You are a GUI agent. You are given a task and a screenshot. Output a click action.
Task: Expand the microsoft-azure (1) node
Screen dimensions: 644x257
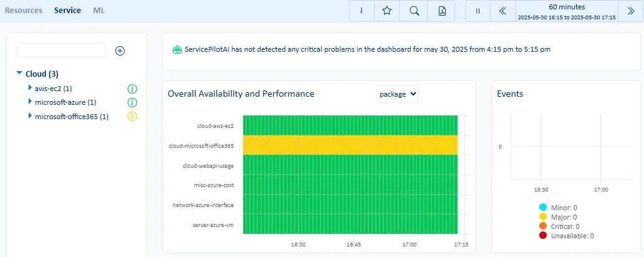[x=30, y=102]
